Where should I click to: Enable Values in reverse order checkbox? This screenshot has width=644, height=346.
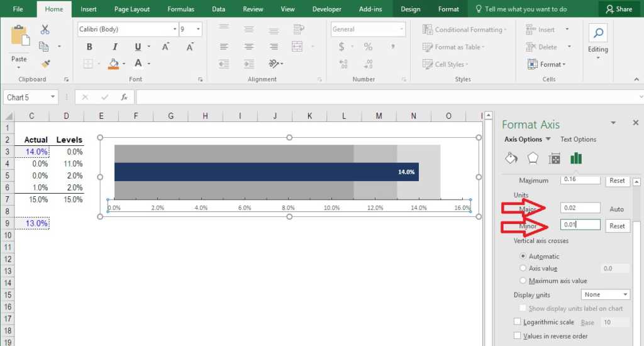[x=518, y=336]
